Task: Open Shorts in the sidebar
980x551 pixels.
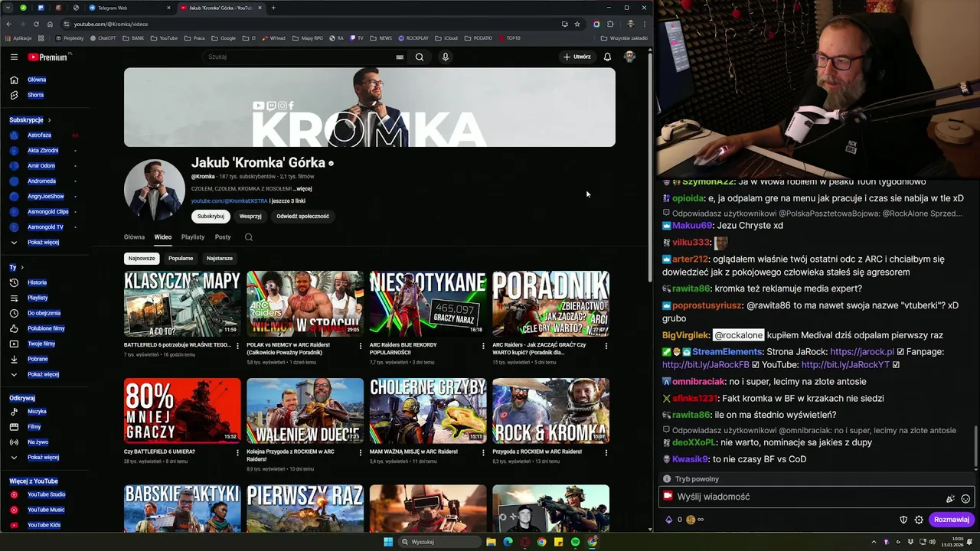Action: click(35, 95)
